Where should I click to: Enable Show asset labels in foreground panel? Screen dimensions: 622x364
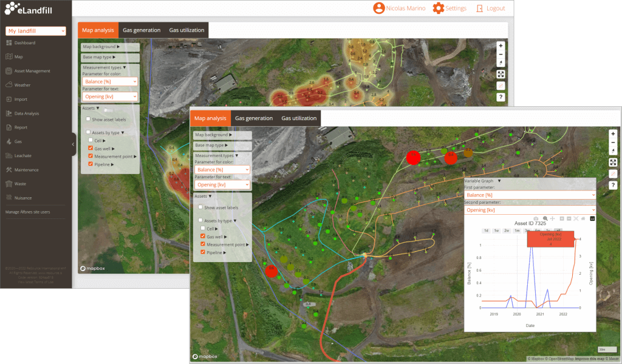200,207
